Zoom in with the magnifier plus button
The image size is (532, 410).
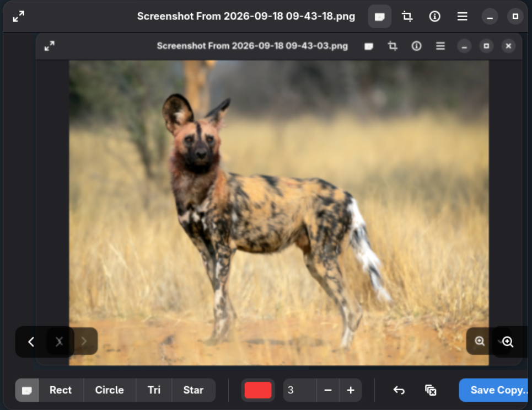pos(508,342)
